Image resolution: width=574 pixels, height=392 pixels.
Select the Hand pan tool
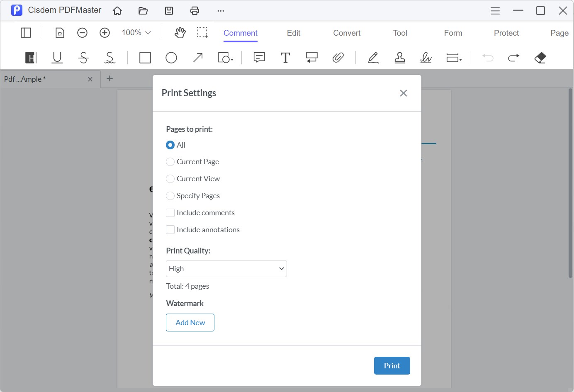(x=180, y=32)
